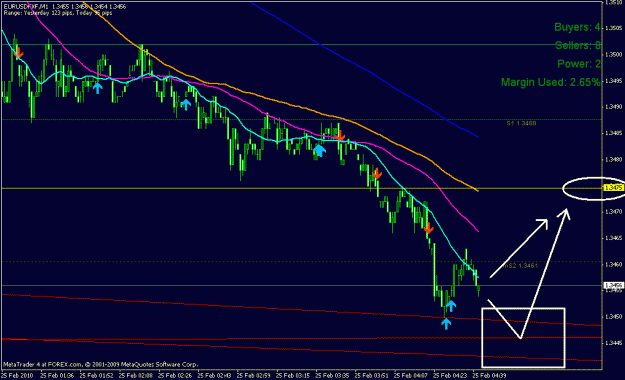Screen dimensions: 625x380
Task: Click the "25 Feb 04:39" time axis label
Action: 489,376
